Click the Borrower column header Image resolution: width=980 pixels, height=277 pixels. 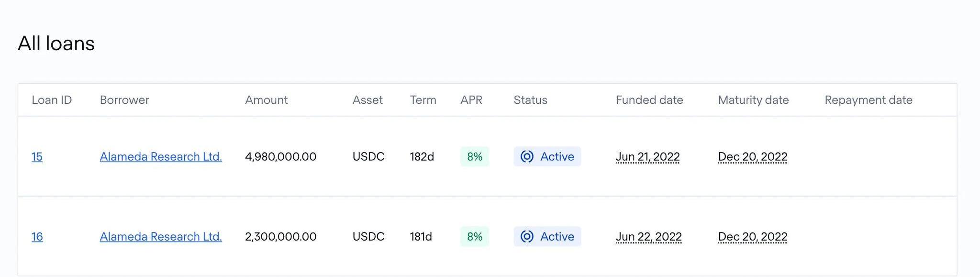click(x=124, y=100)
